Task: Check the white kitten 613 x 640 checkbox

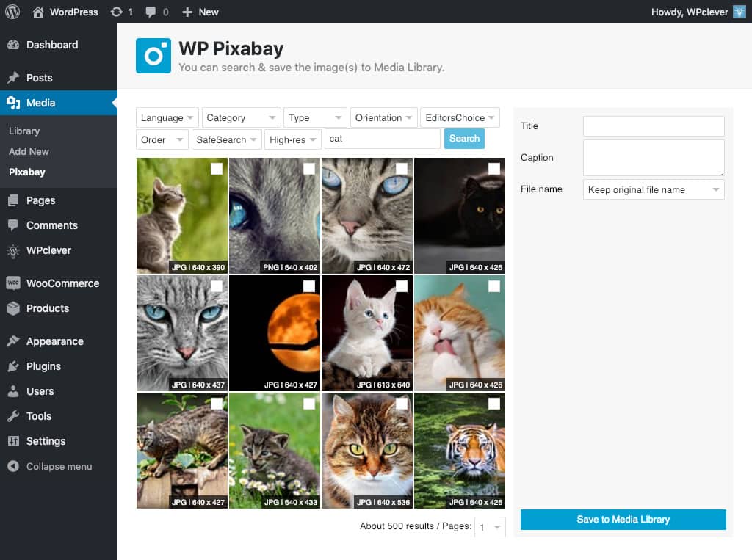Action: tap(402, 286)
